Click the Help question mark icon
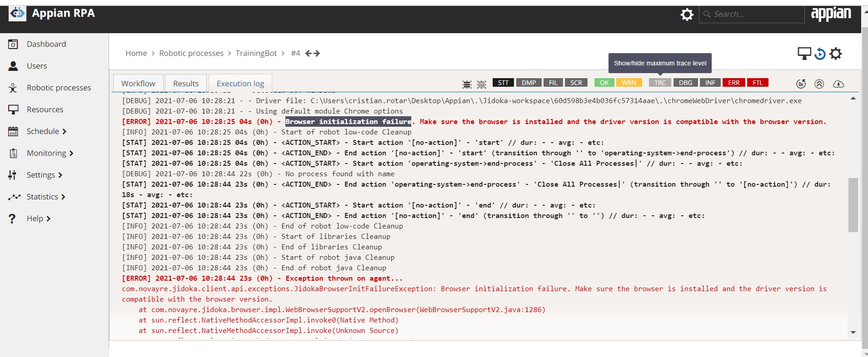The height and width of the screenshot is (357, 868). tap(12, 218)
